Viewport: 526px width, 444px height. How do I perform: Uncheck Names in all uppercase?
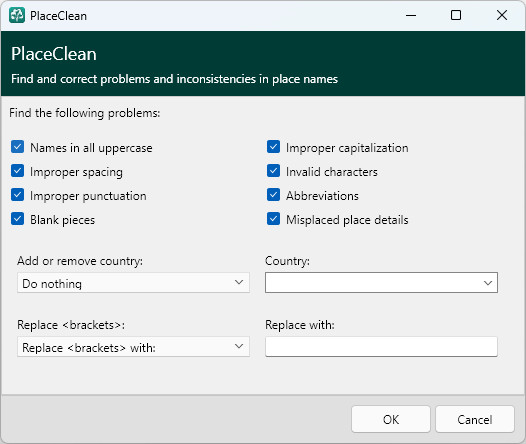pos(17,147)
